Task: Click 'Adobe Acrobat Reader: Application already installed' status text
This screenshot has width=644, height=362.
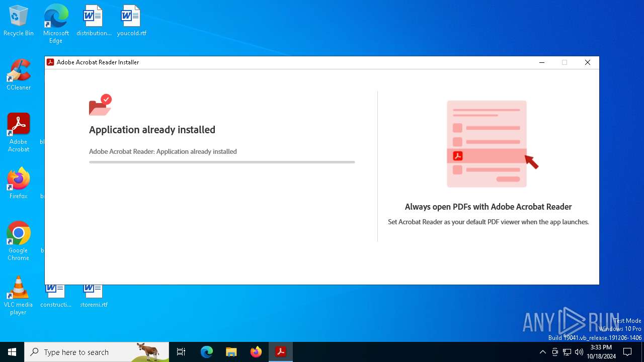Action: 163,151
